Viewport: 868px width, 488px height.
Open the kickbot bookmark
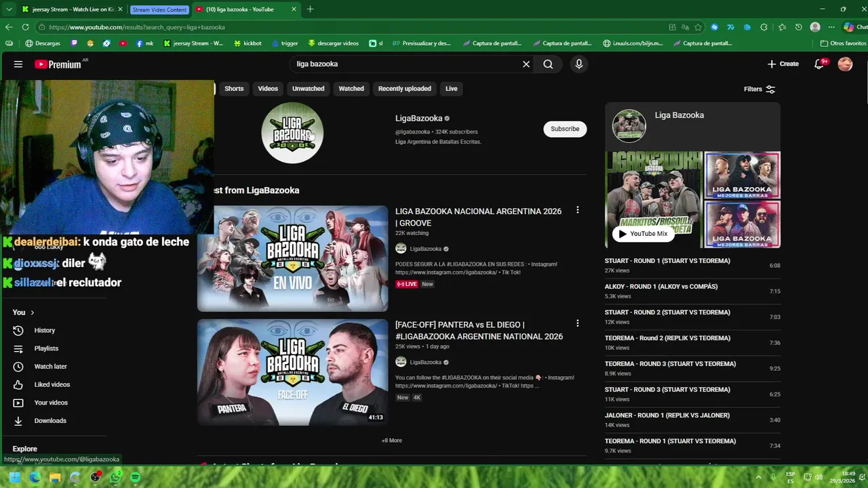[x=248, y=43]
